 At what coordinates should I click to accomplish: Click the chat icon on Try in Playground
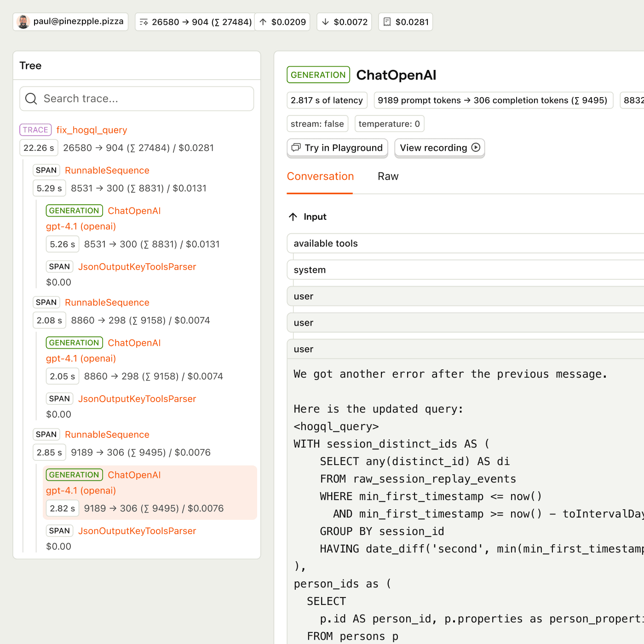[x=296, y=148]
